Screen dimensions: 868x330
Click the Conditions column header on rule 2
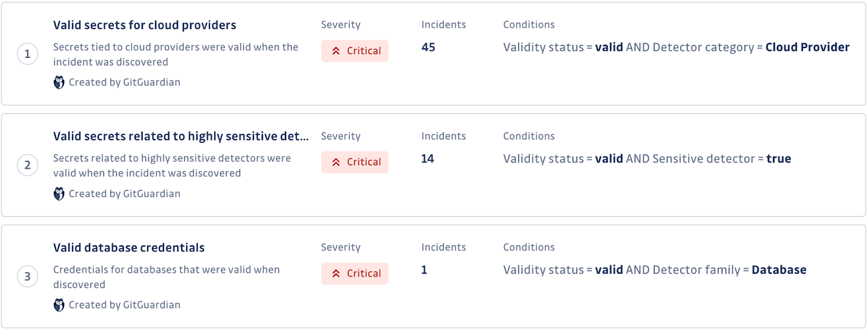click(x=529, y=136)
